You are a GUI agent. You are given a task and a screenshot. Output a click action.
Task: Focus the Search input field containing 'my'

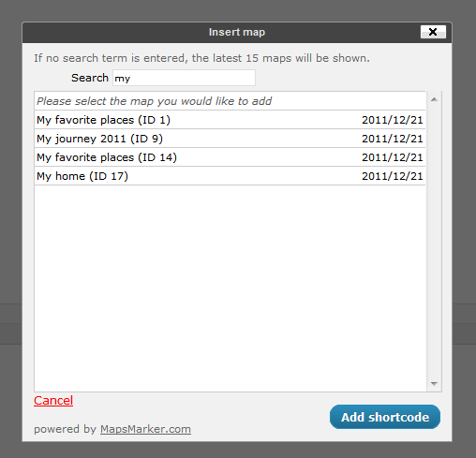point(184,78)
